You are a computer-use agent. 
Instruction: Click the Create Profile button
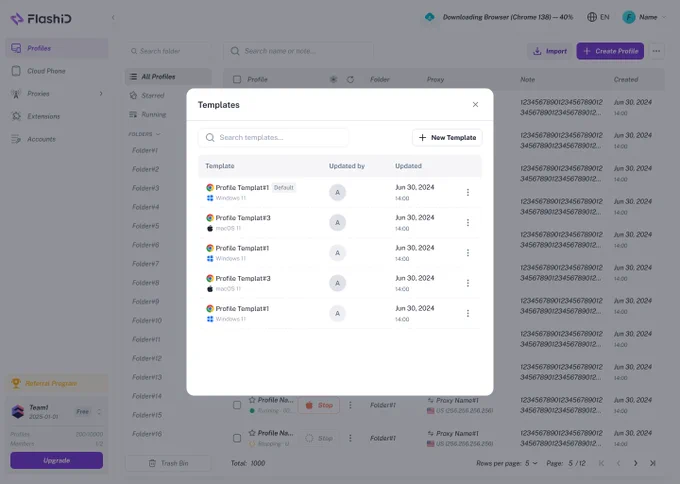(x=610, y=51)
